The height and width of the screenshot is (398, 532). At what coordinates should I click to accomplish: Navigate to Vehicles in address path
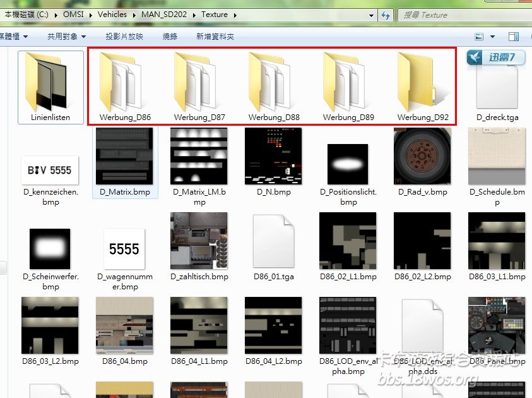(112, 15)
